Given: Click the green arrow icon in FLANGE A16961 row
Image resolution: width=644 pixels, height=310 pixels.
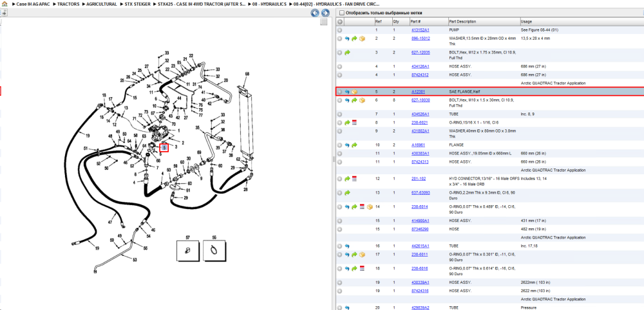Looking at the screenshot, I should click(354, 145).
